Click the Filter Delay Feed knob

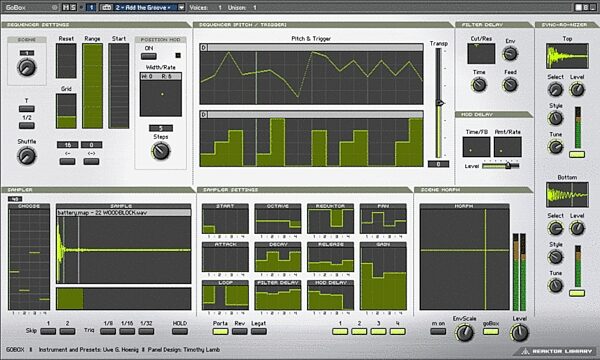[510, 85]
